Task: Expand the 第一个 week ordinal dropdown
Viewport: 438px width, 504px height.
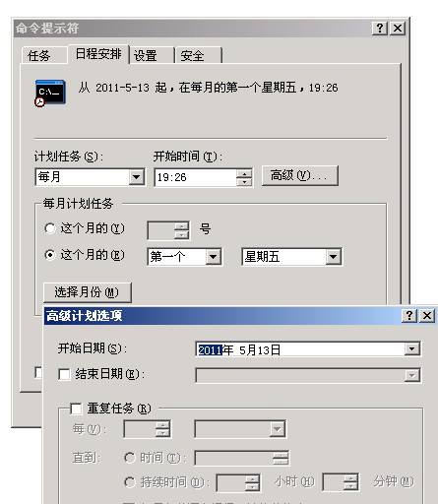Action: pos(214,257)
